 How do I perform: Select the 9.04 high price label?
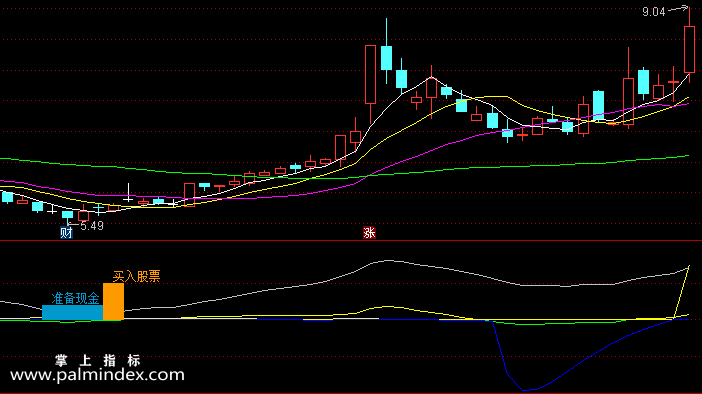654,12
